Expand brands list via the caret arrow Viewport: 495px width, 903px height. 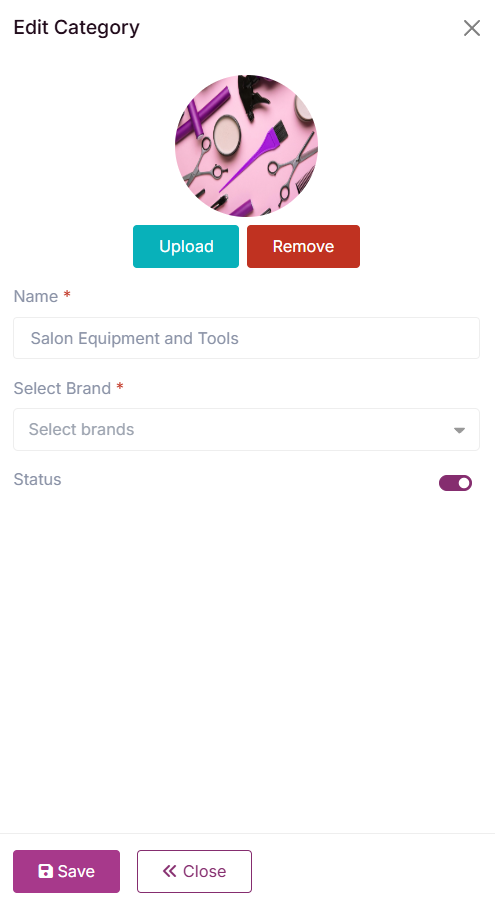[x=459, y=430]
